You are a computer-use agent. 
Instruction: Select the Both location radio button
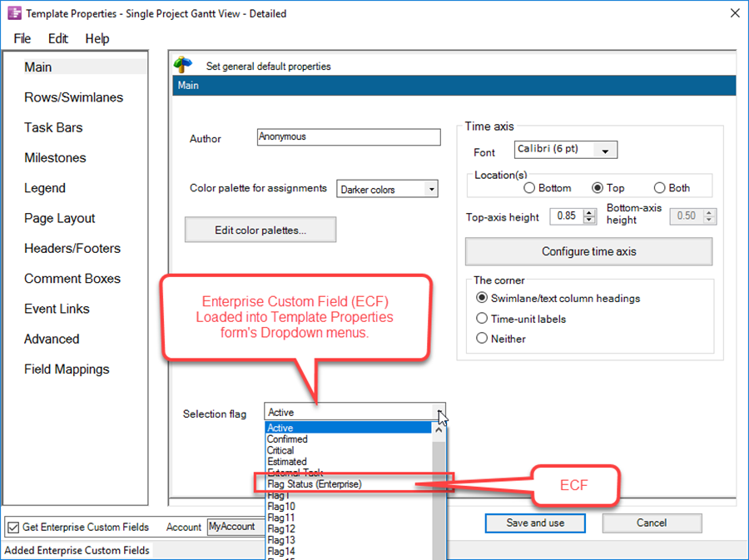click(660, 188)
